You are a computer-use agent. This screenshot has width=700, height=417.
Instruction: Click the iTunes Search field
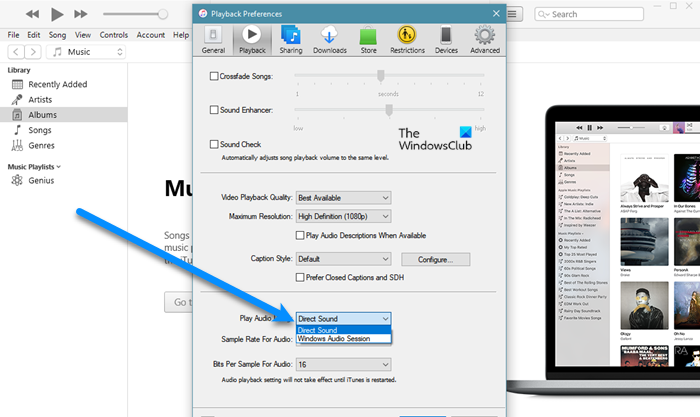589,14
